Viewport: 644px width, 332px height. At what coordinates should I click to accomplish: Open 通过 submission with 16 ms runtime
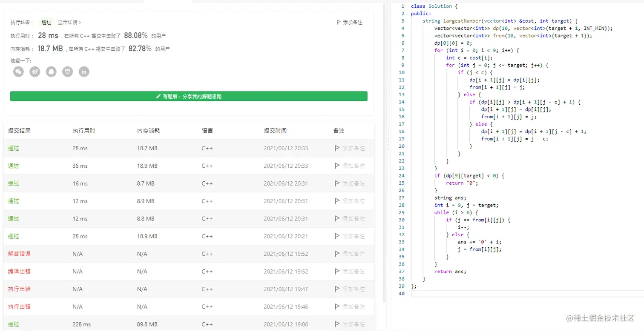[14, 183]
